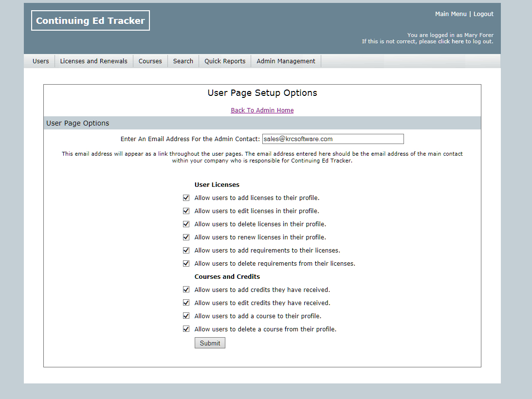Open the Users menu

[41, 61]
